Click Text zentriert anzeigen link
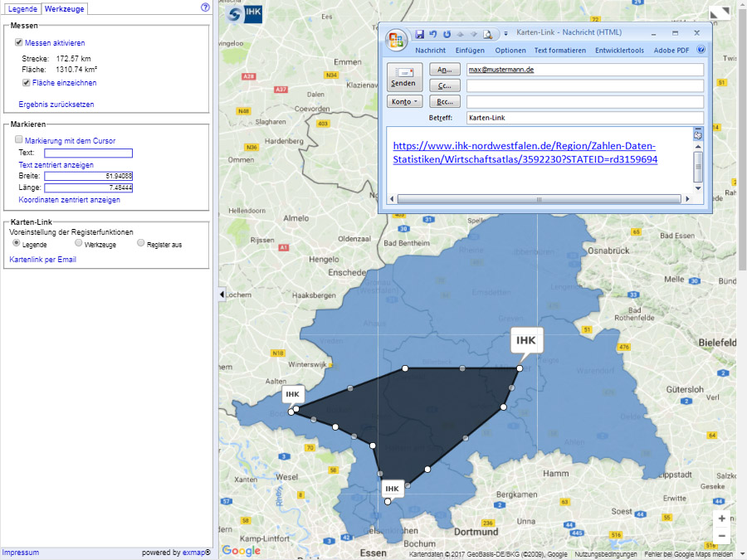747x560 pixels. coord(56,165)
